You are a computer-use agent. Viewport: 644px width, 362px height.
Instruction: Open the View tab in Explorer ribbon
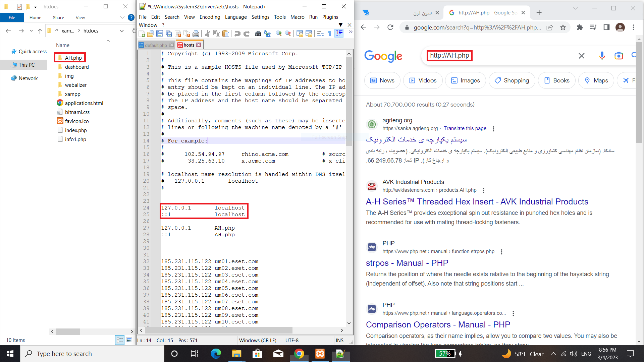(x=80, y=17)
